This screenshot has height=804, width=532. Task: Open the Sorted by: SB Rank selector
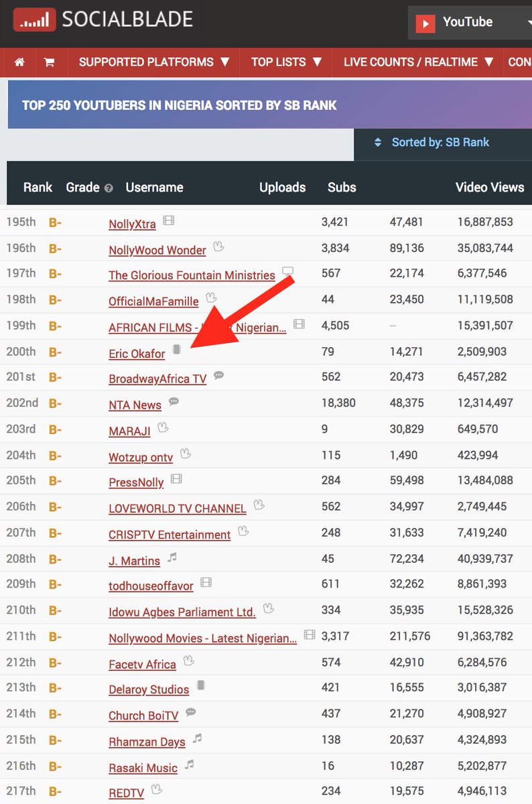(x=443, y=143)
